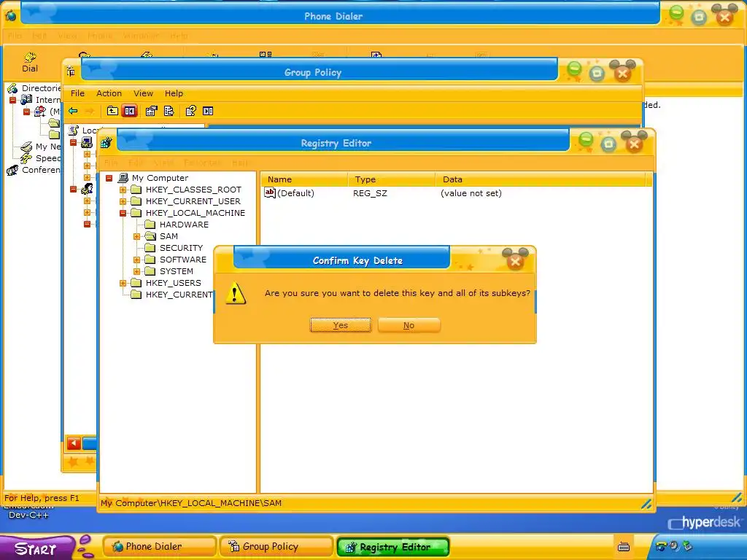Screen dimensions: 747x560
Task: Open the Help menu in Group Policy
Action: tap(174, 93)
